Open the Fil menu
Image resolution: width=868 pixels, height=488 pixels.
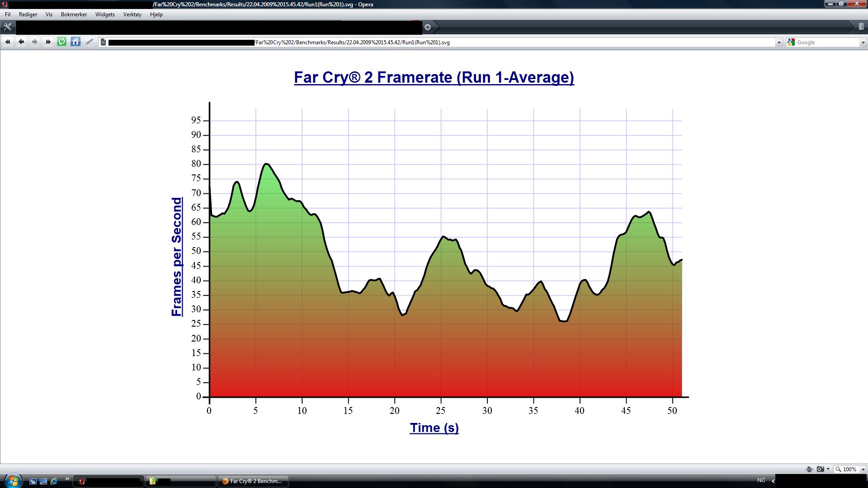[x=8, y=14]
